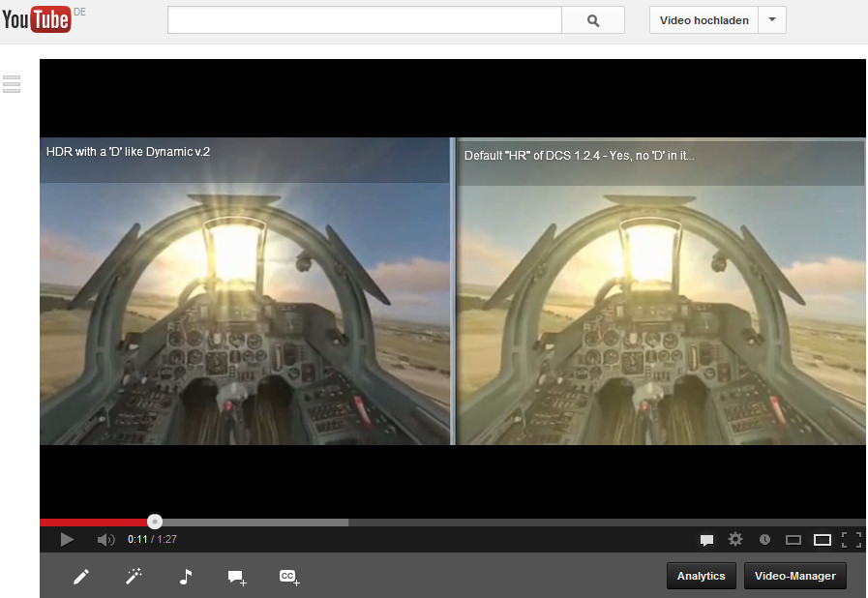Click the Watch Later clock icon
Image resolution: width=868 pixels, height=598 pixels.
[x=764, y=540]
